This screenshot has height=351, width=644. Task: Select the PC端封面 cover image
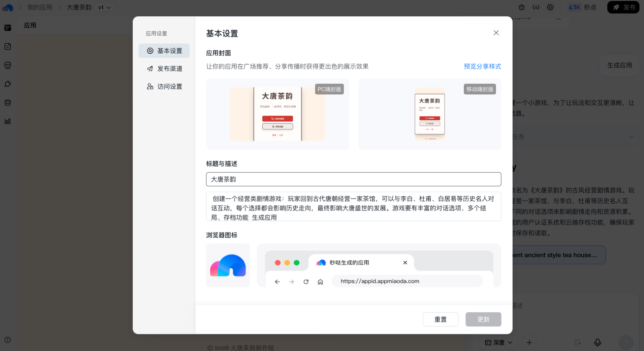pyautogui.click(x=277, y=114)
